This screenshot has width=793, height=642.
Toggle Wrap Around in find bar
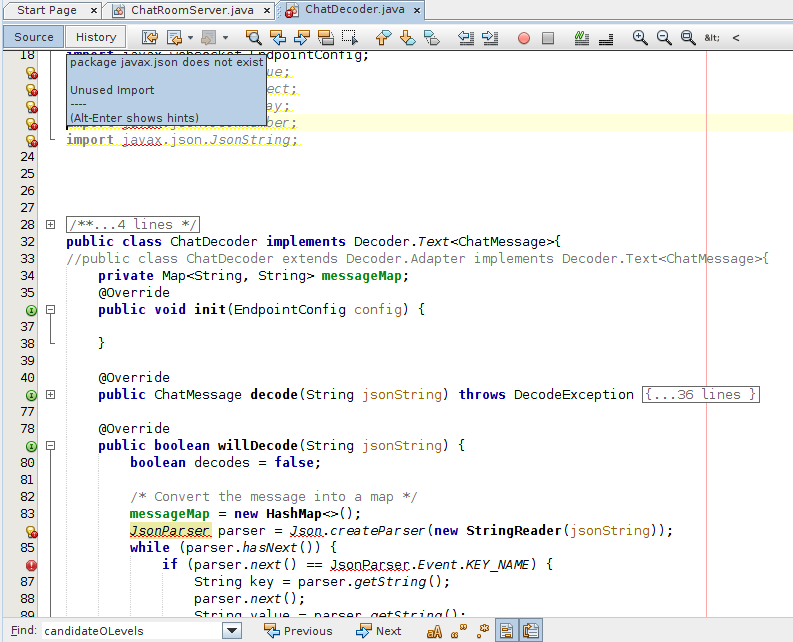coord(531,631)
